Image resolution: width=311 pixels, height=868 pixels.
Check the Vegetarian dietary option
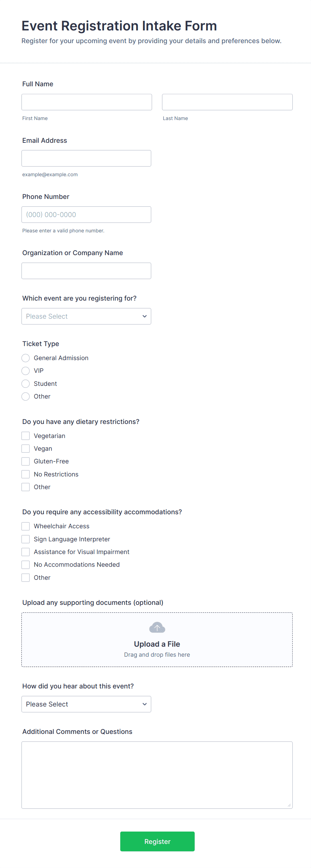26,436
